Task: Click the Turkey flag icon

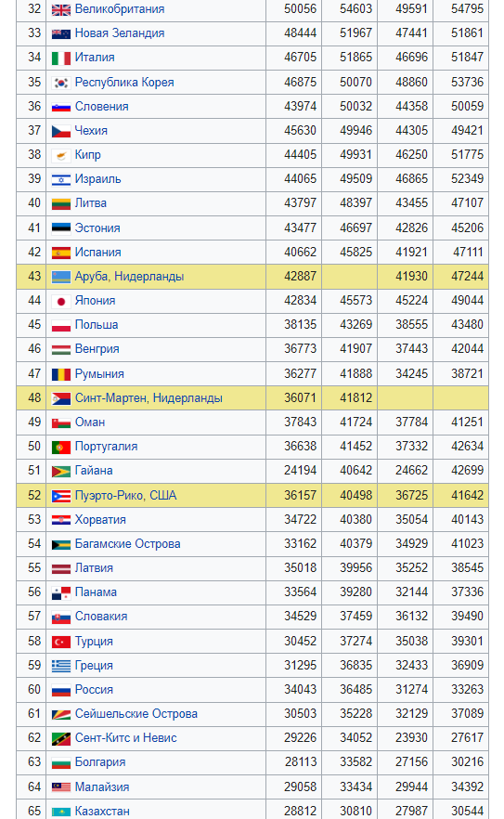Action: 61,642
